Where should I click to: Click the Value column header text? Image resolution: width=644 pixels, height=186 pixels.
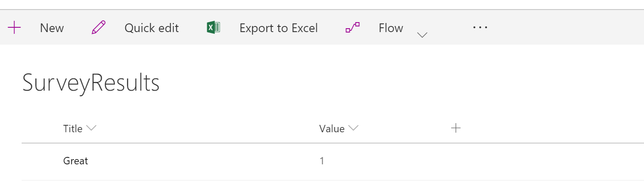click(x=332, y=128)
